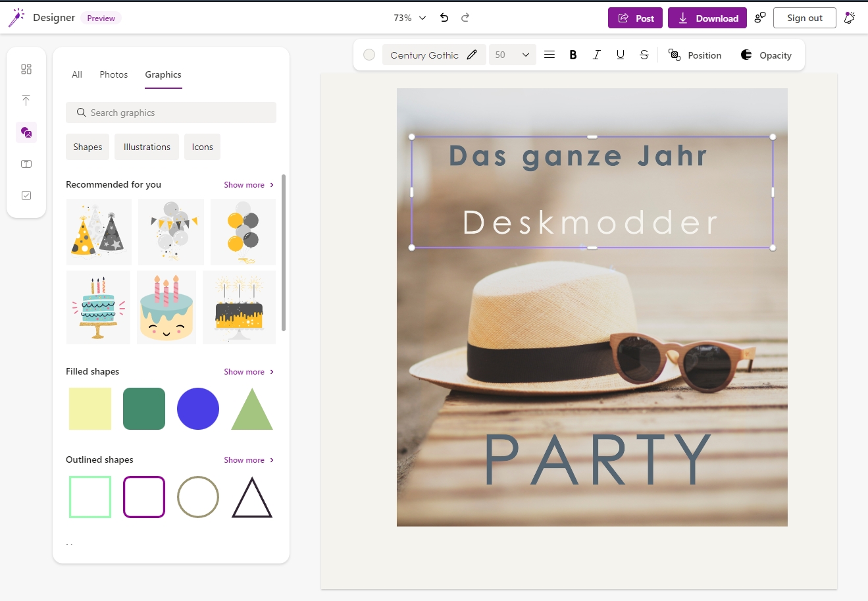The height and width of the screenshot is (601, 868).
Task: Add the mint outlined square shape
Action: 90,497
